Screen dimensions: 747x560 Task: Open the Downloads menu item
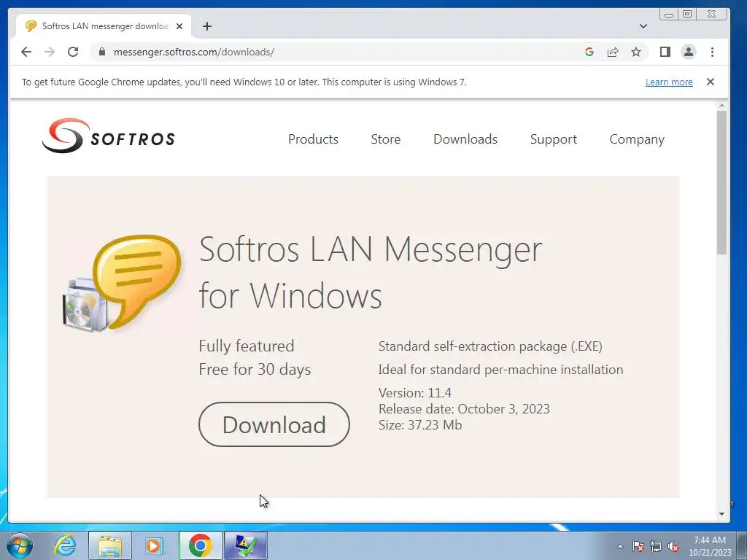click(465, 139)
